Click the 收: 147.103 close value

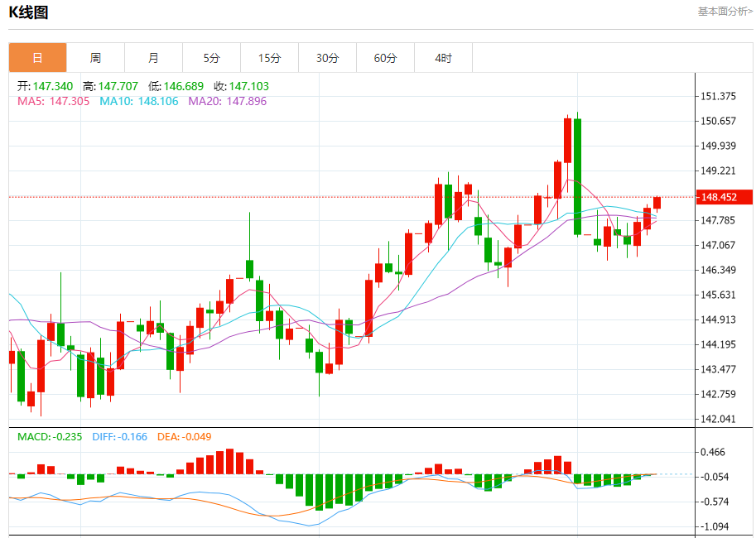242,86
